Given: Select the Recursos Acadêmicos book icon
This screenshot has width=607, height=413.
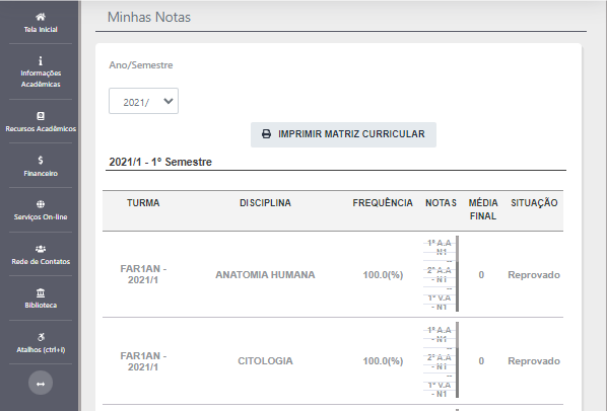Looking at the screenshot, I should point(40,115).
